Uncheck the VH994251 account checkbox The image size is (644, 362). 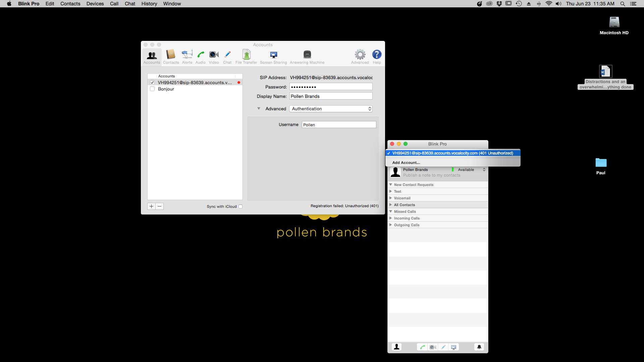tap(152, 82)
